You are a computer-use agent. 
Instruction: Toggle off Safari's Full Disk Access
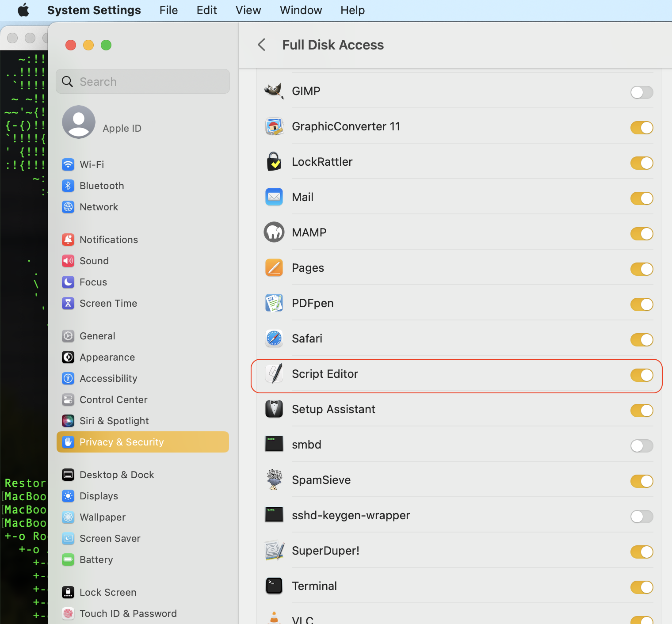tap(641, 340)
